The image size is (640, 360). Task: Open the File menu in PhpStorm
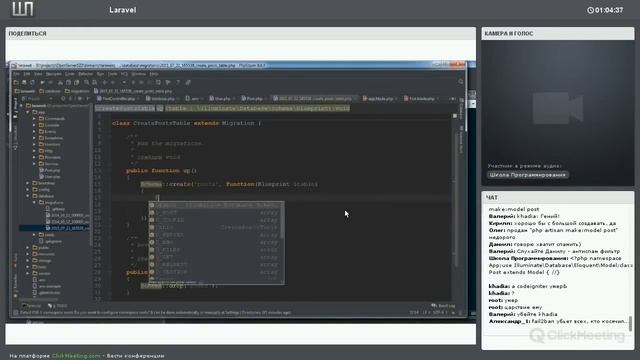(x=16, y=74)
